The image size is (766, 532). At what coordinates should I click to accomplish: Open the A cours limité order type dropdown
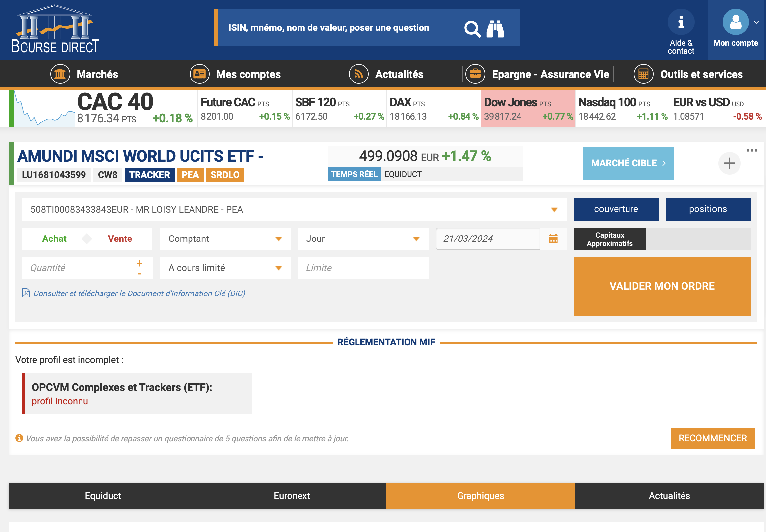tap(225, 268)
